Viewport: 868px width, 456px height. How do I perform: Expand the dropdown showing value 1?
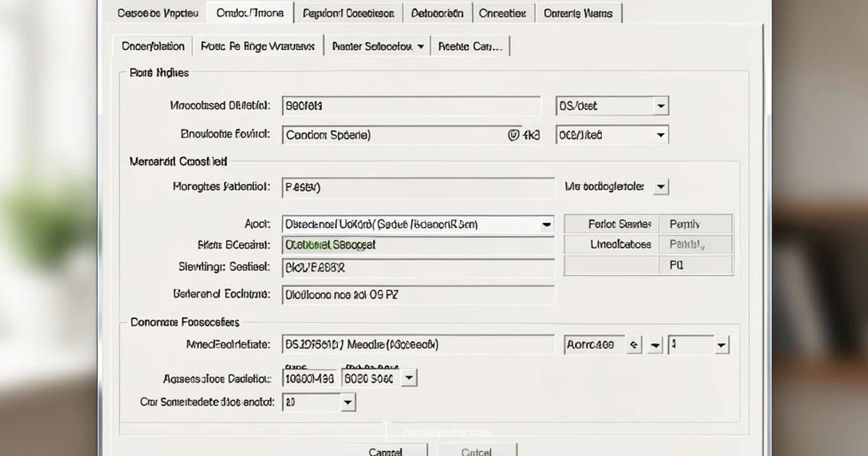pyautogui.click(x=721, y=346)
